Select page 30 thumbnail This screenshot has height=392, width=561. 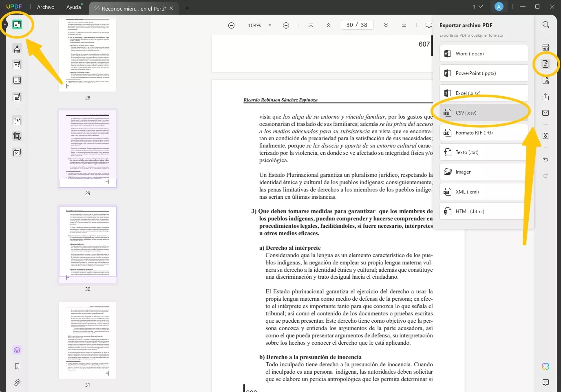(88, 244)
